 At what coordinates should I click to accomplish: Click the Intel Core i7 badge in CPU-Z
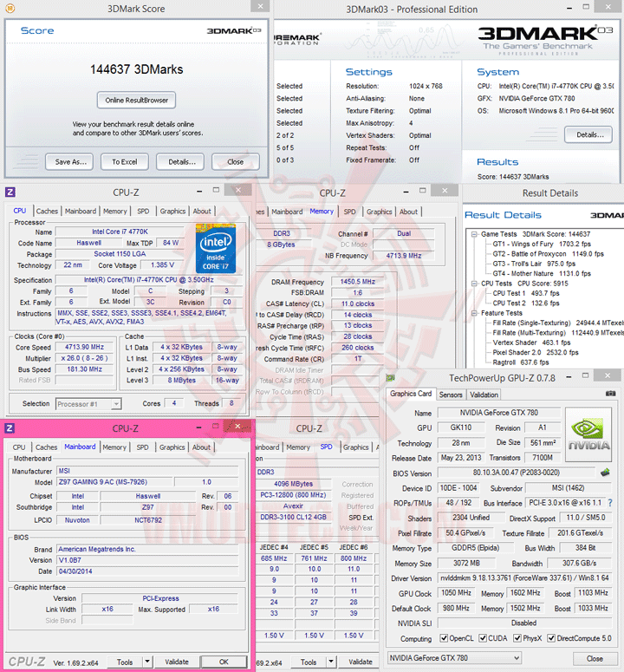click(x=216, y=249)
